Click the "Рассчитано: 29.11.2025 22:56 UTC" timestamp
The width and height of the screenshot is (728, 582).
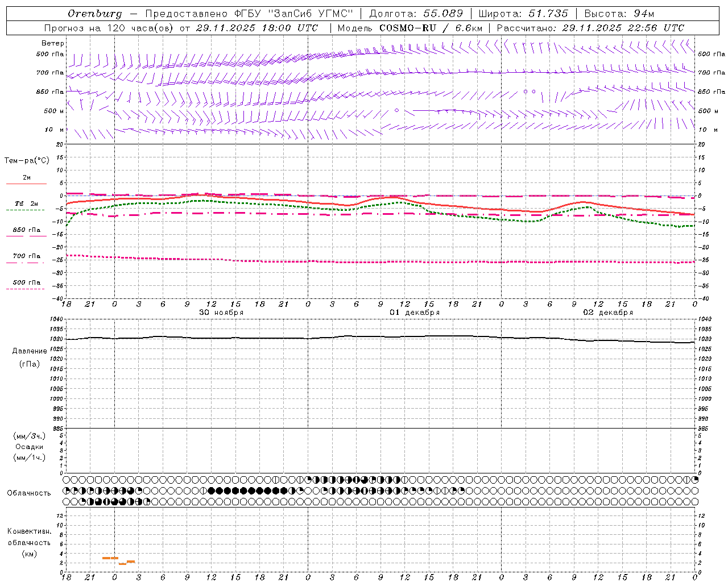coord(590,28)
